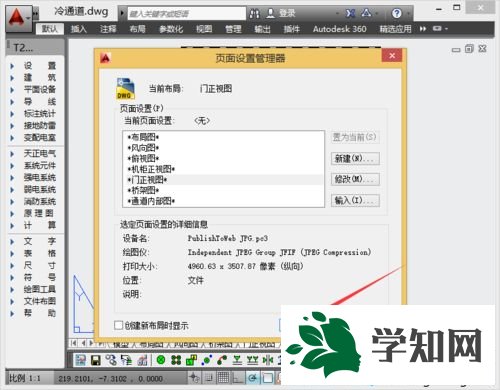Click the green mirror arrows icon

tap(268, 360)
